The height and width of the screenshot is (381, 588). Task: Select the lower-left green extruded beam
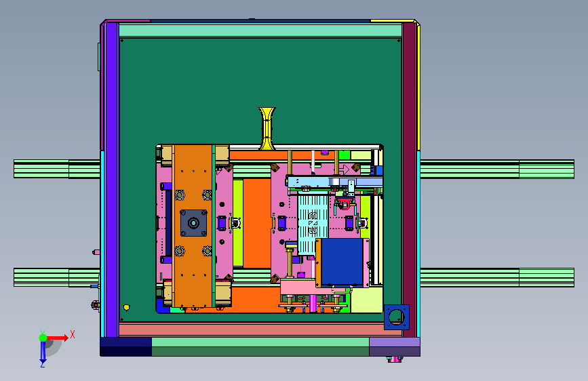pyautogui.click(x=57, y=277)
